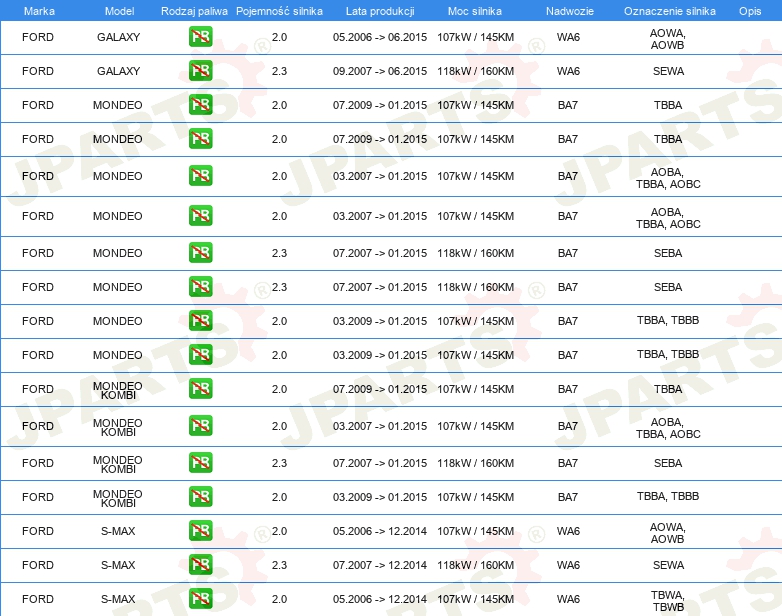Click 118kW / 160KM in Mondeo Kombi row
Image resolution: width=782 pixels, height=616 pixels.
coord(475,463)
